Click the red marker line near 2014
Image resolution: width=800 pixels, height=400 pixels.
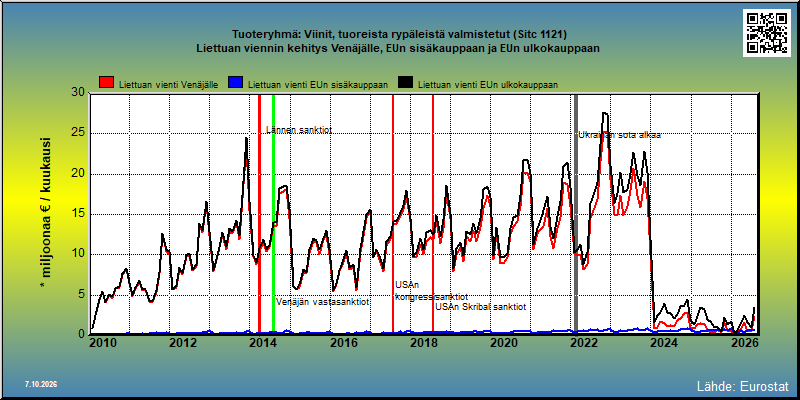259,214
